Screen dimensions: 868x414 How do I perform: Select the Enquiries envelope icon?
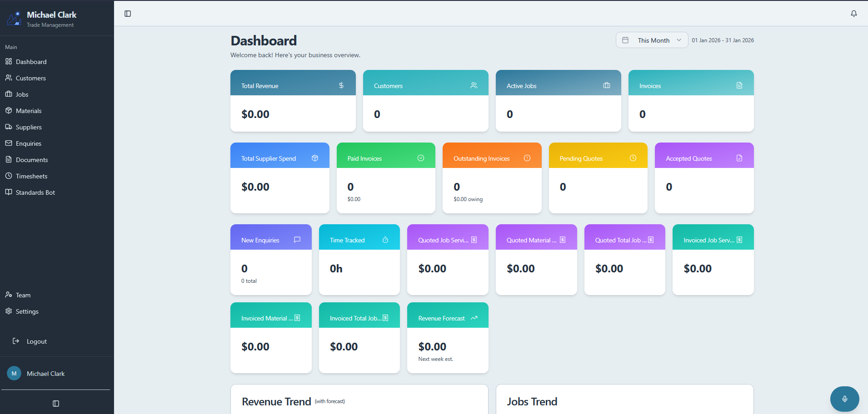(9, 143)
